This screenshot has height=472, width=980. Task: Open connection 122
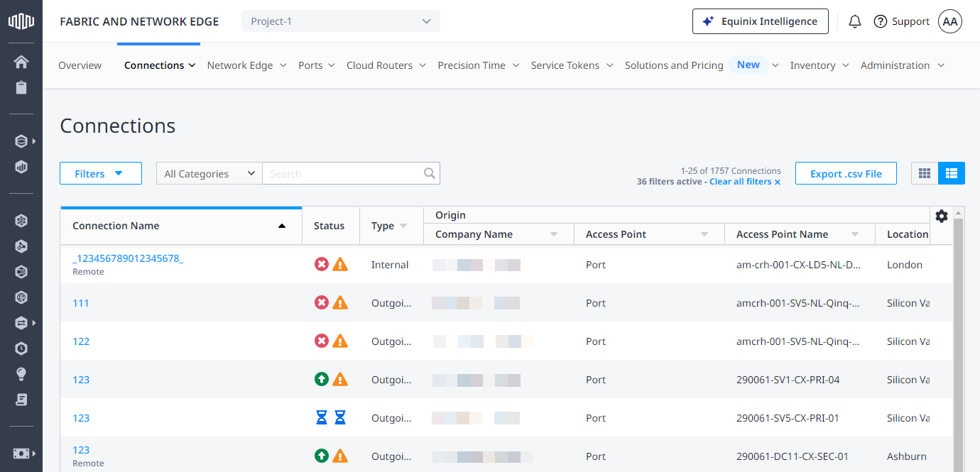click(x=81, y=341)
